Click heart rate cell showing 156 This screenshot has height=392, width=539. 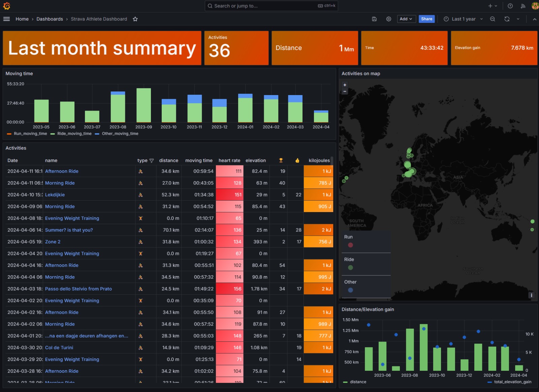pyautogui.click(x=229, y=289)
